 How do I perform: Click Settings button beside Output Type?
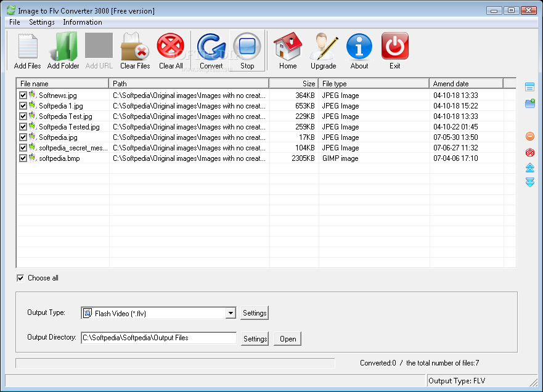pos(255,313)
